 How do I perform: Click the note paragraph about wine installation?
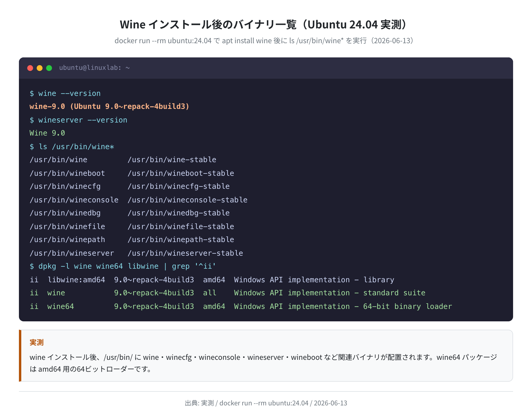(x=263, y=363)
